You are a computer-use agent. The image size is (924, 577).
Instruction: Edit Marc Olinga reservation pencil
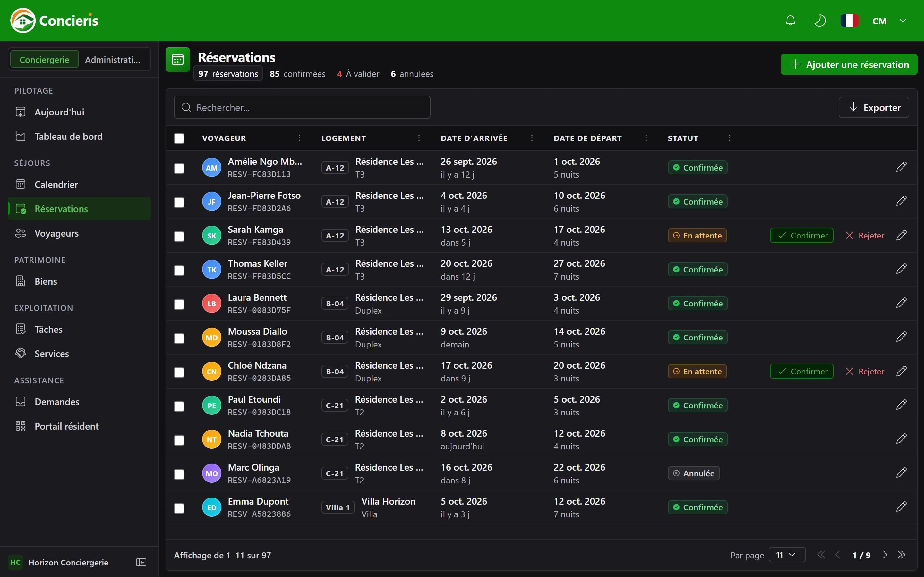coord(901,473)
